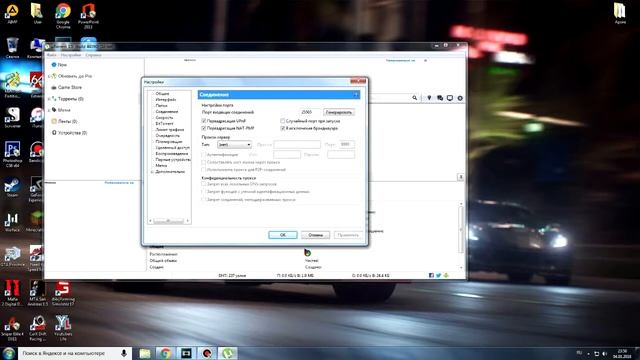Open the Recycle Bin desktop icon
Screen dimensions: 640x360
pos(12,47)
